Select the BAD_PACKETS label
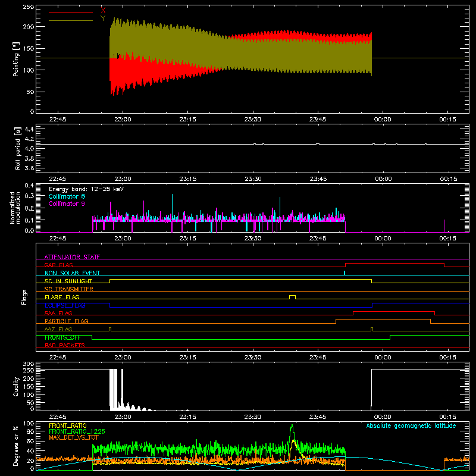 [x=65, y=345]
